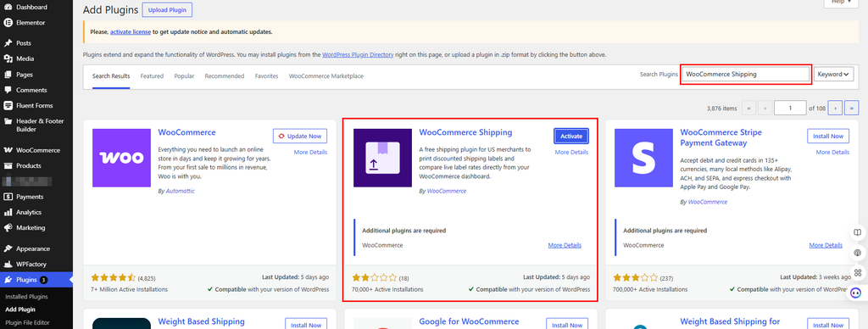Jump to last page of plugin results
This screenshot has width=868, height=329.
852,108
